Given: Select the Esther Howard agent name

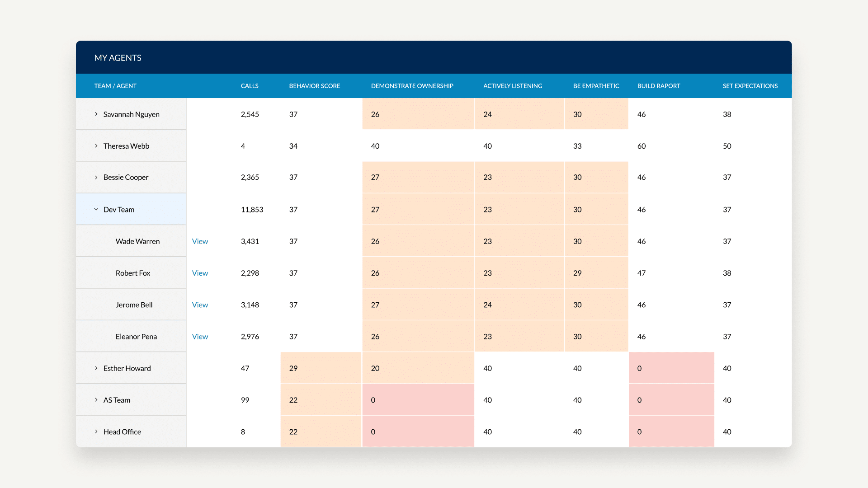Looking at the screenshot, I should tap(127, 368).
